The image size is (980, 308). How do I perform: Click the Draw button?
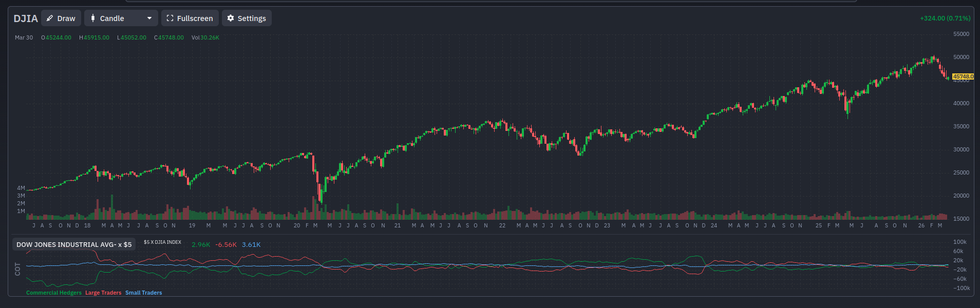[61, 18]
